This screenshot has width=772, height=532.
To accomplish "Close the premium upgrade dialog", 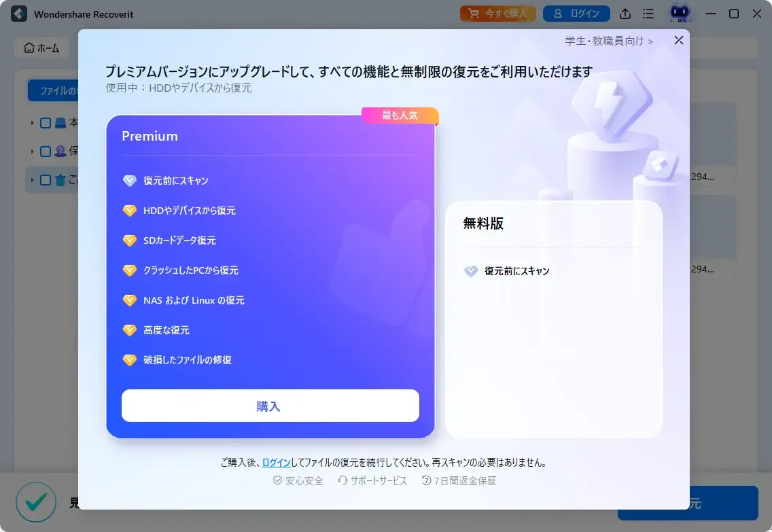I will 678,40.
